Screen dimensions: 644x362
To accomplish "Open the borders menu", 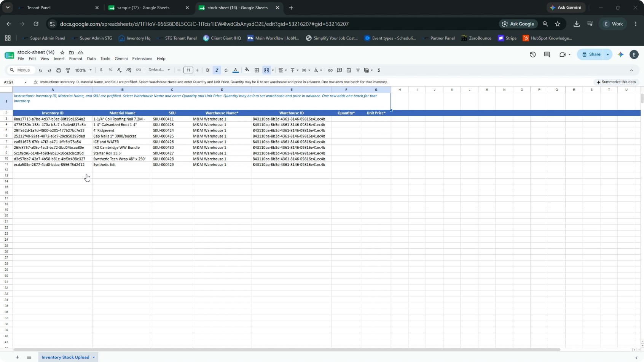I will [x=257, y=70].
